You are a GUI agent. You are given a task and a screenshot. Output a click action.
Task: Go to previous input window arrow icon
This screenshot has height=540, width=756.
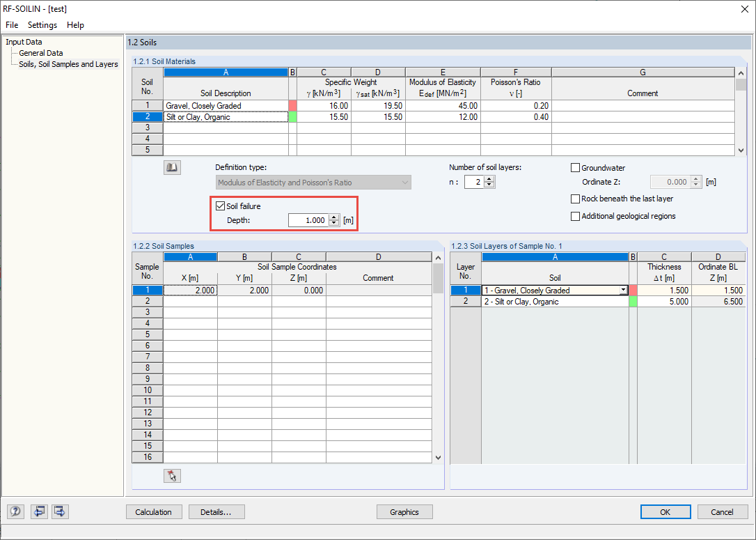pos(39,511)
